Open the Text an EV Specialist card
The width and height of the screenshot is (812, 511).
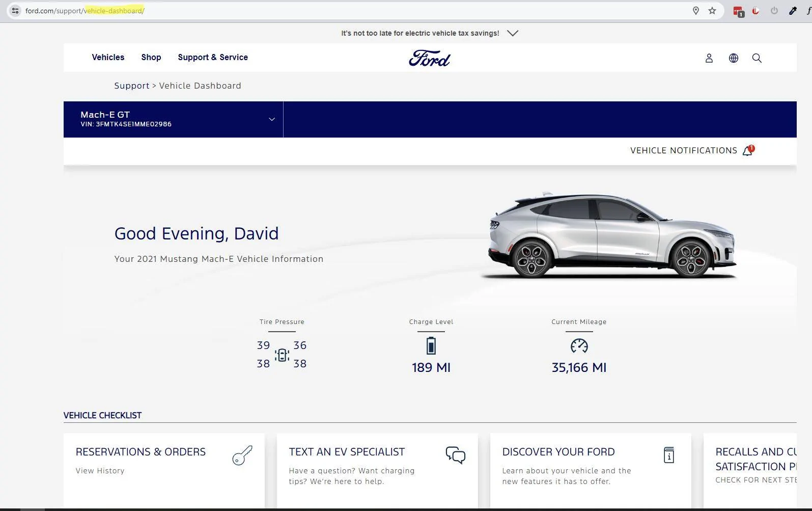[377, 471]
